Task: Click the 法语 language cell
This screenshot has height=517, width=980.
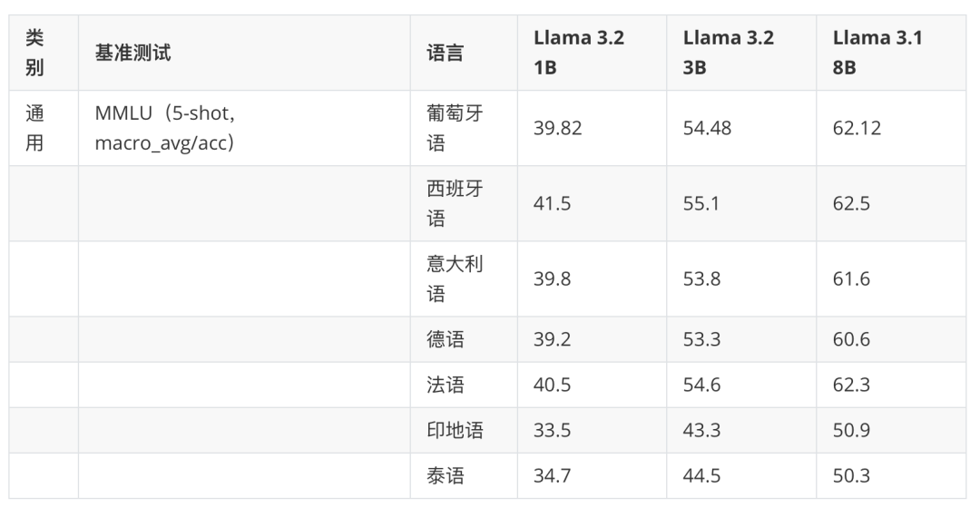Action: (x=445, y=385)
